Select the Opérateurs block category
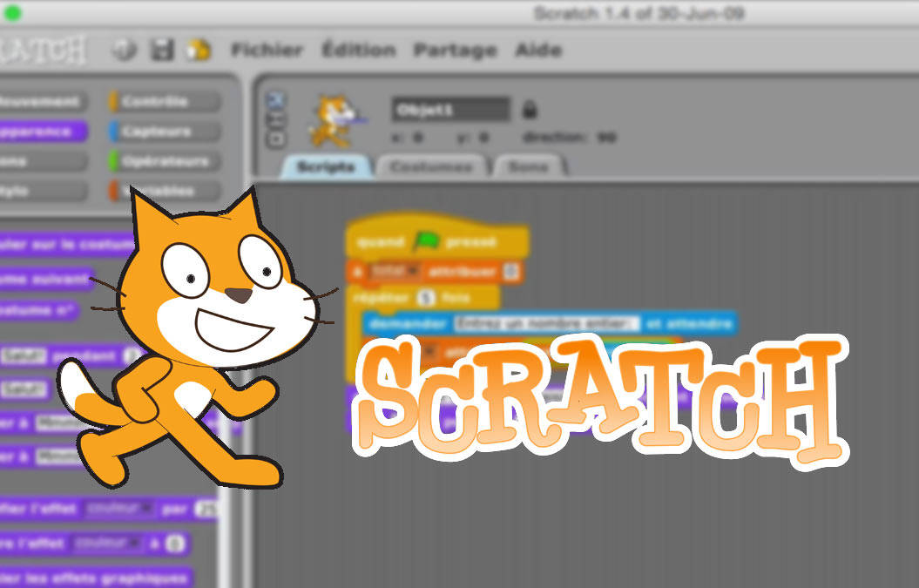 point(165,161)
